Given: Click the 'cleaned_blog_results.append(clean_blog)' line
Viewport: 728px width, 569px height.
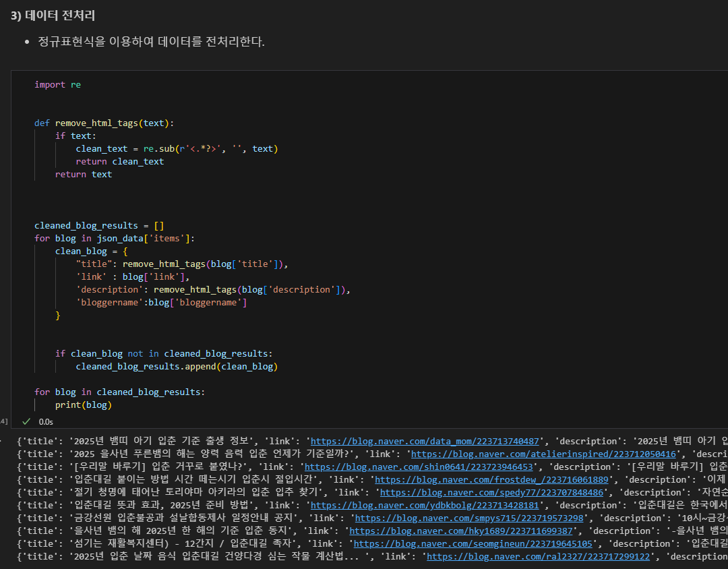Looking at the screenshot, I should (177, 367).
